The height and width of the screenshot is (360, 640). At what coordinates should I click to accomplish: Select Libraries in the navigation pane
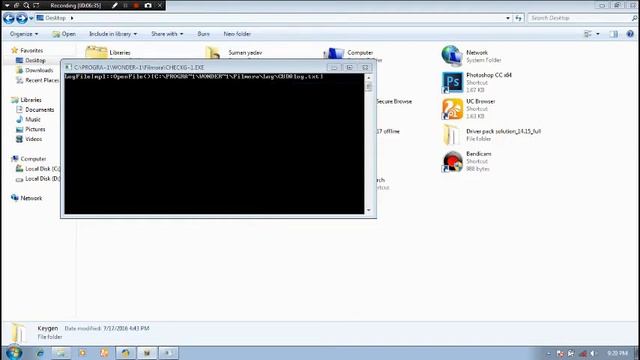point(31,100)
